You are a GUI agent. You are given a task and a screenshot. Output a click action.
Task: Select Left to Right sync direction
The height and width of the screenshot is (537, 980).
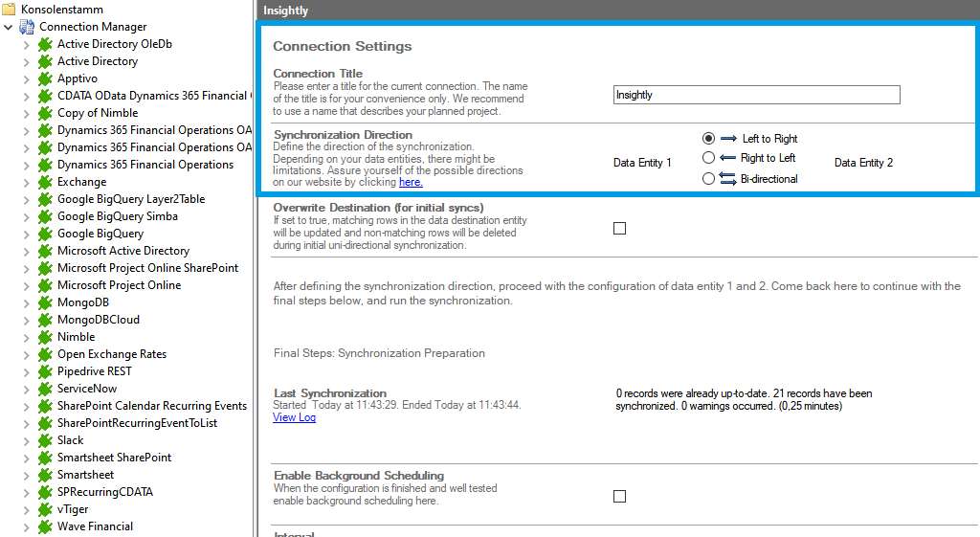(709, 139)
